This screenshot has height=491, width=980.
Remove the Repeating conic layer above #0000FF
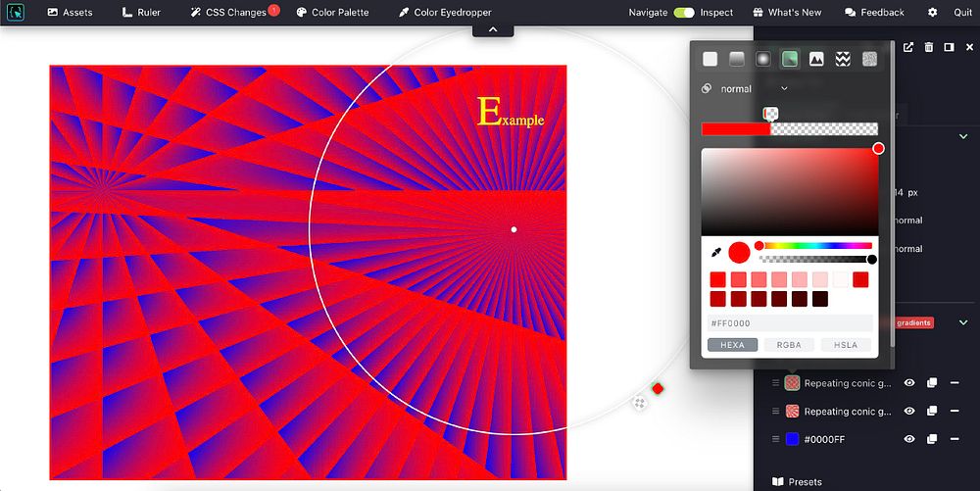[955, 411]
